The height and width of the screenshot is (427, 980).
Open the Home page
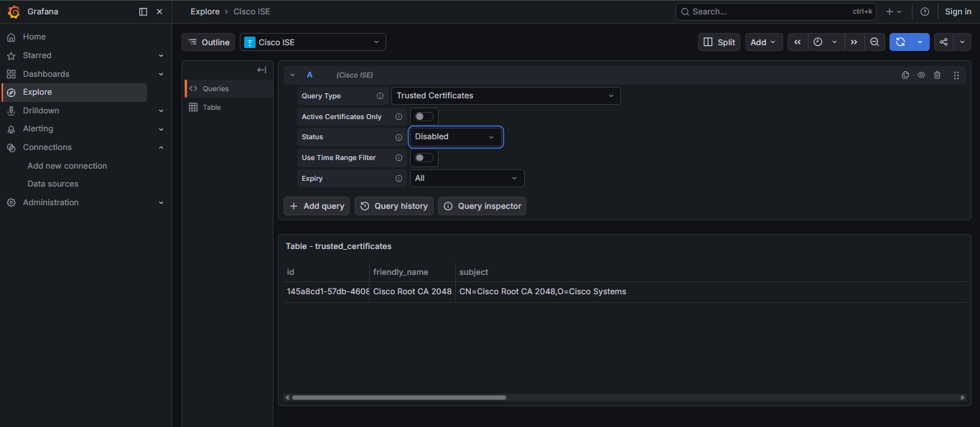pyautogui.click(x=34, y=37)
